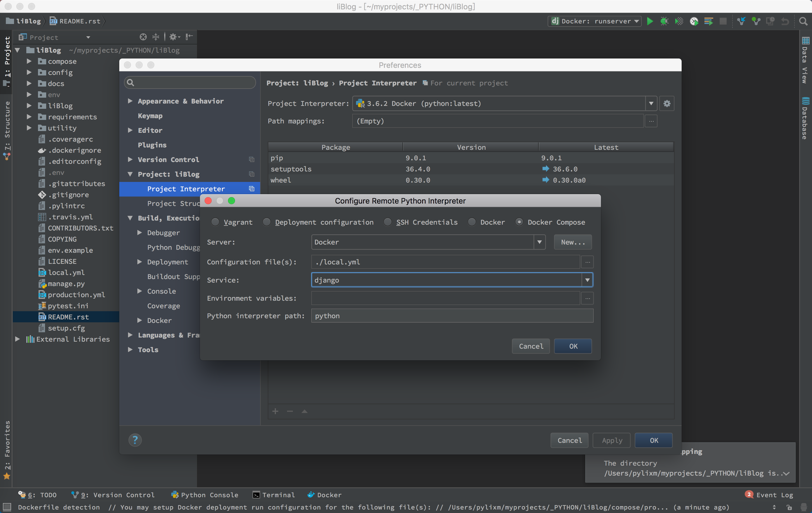Open Search Everywhere magnifier icon

coord(803,21)
